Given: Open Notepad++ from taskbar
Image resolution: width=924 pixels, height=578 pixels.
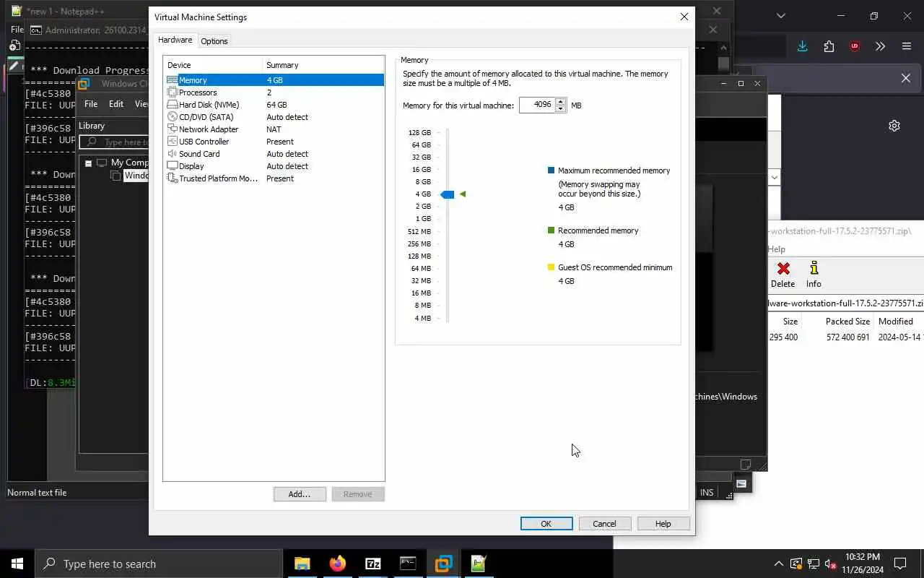Looking at the screenshot, I should (479, 564).
